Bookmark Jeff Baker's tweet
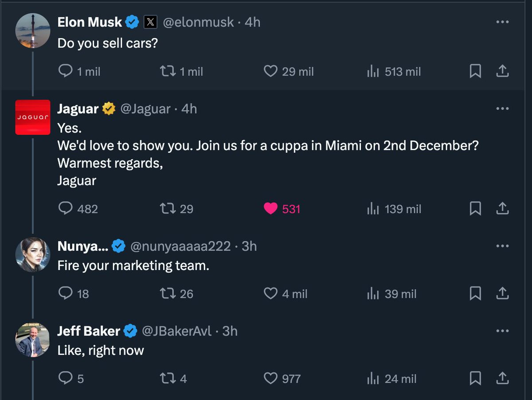The image size is (532, 400). point(475,378)
